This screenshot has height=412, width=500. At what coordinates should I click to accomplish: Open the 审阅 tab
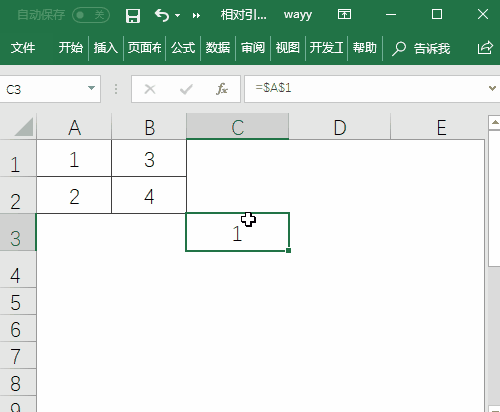point(253,48)
